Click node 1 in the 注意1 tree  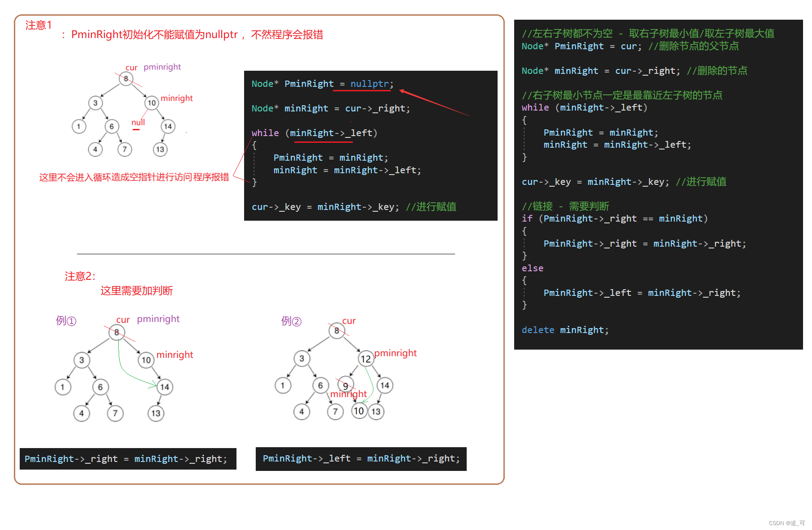point(79,126)
